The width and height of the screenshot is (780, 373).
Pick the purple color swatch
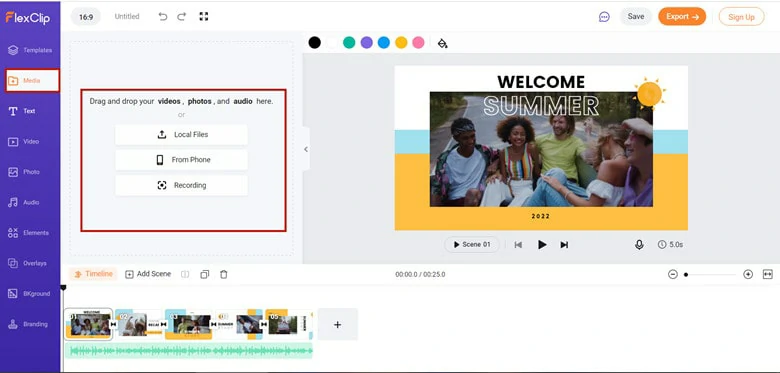(x=367, y=43)
